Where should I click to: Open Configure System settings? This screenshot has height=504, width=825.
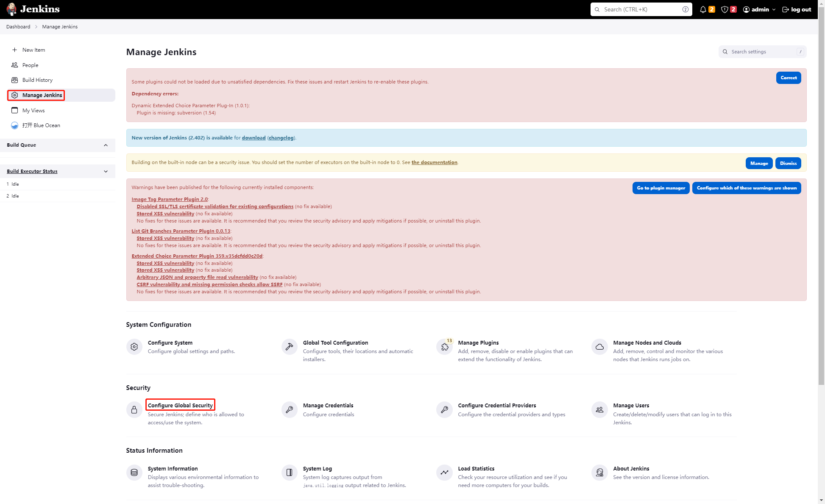170,343
